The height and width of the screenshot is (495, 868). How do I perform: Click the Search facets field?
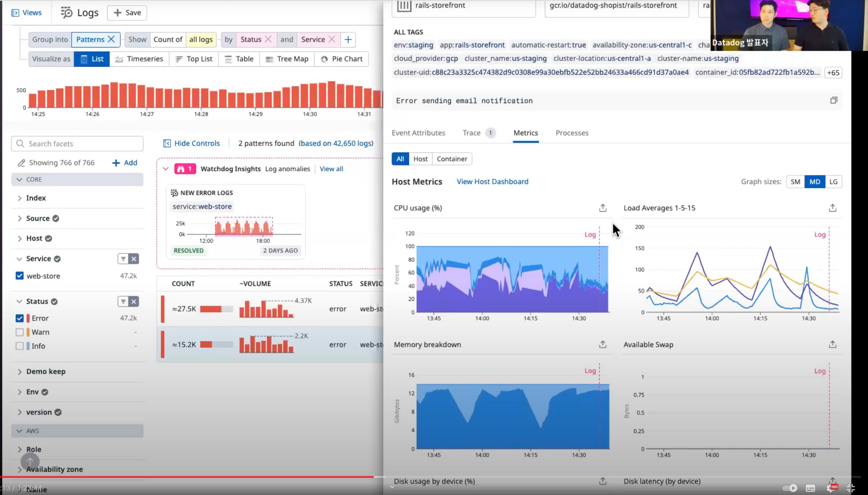coord(77,144)
